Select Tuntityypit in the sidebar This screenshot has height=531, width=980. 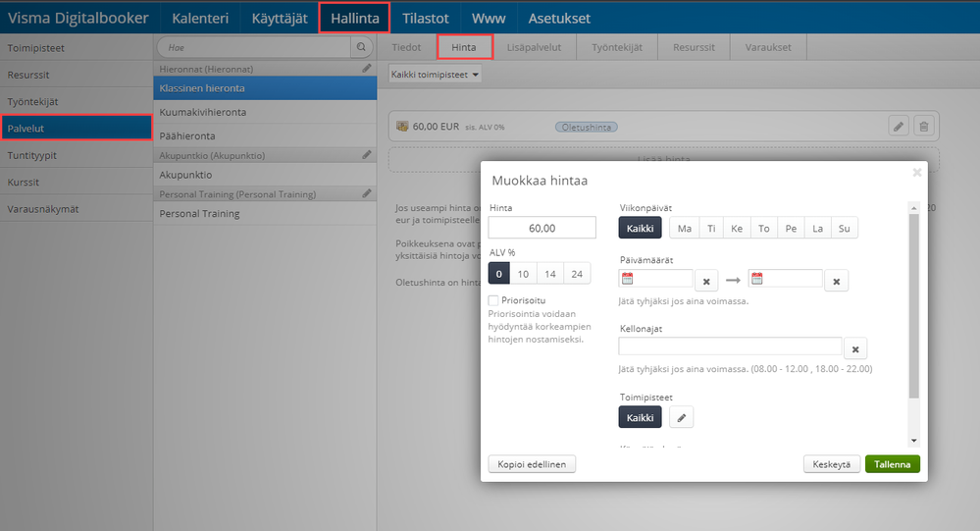(77, 155)
